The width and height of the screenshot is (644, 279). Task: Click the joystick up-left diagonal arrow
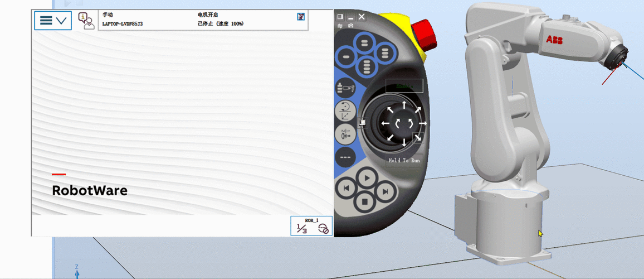[x=390, y=109]
